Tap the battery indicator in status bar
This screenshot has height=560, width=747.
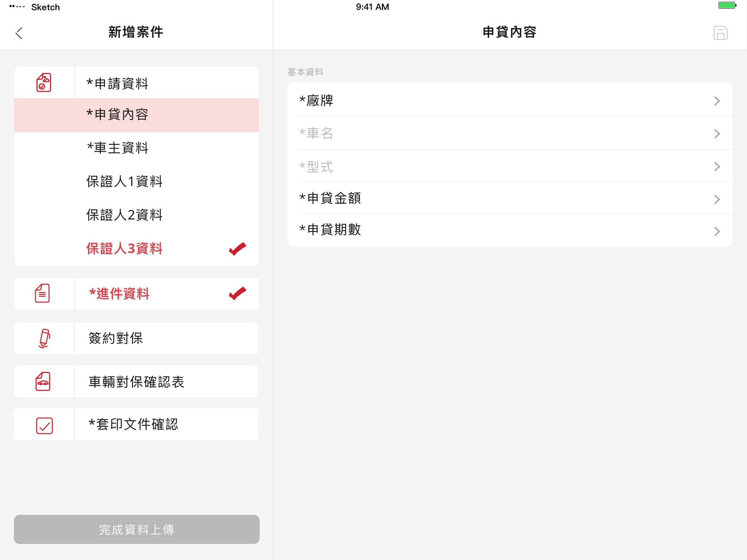point(727,5)
